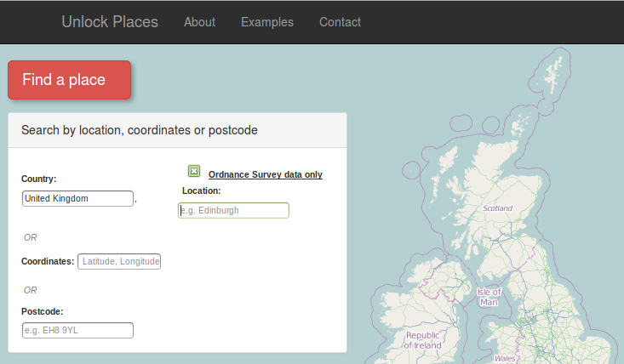The image size is (624, 364).
Task: Click the Coordinates: field label
Action: 47,261
